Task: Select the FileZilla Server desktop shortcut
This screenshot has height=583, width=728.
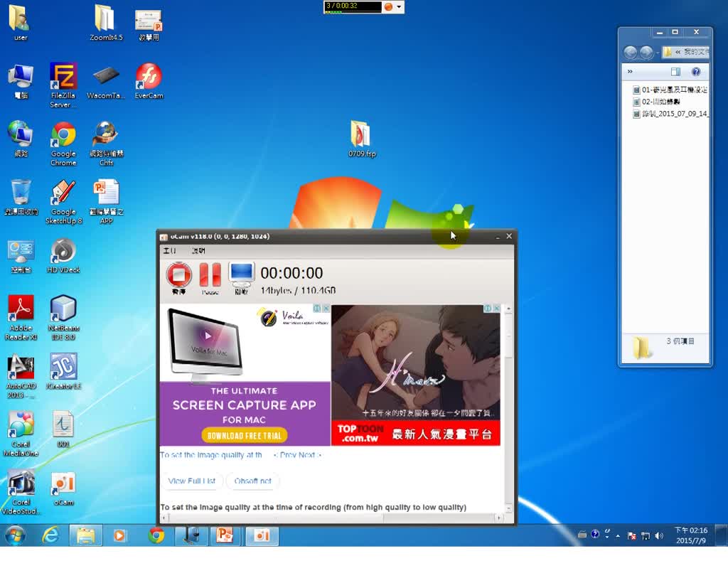Action: 63,86
